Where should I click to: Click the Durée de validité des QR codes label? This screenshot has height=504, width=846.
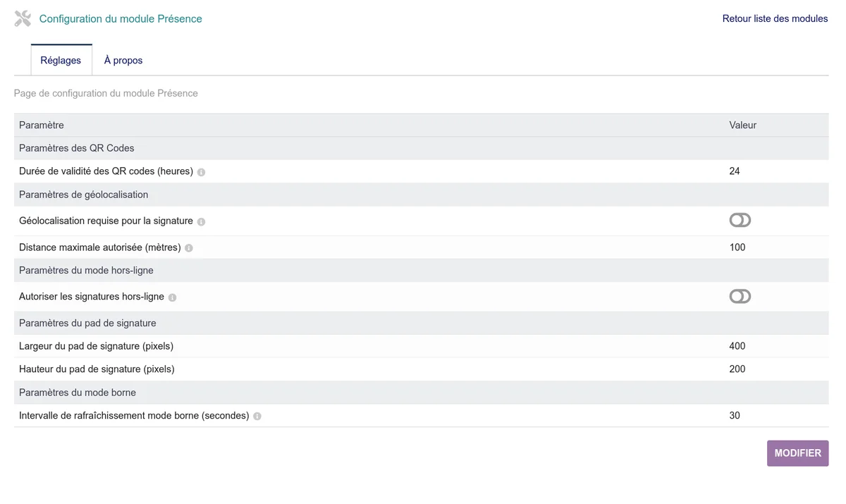click(106, 171)
